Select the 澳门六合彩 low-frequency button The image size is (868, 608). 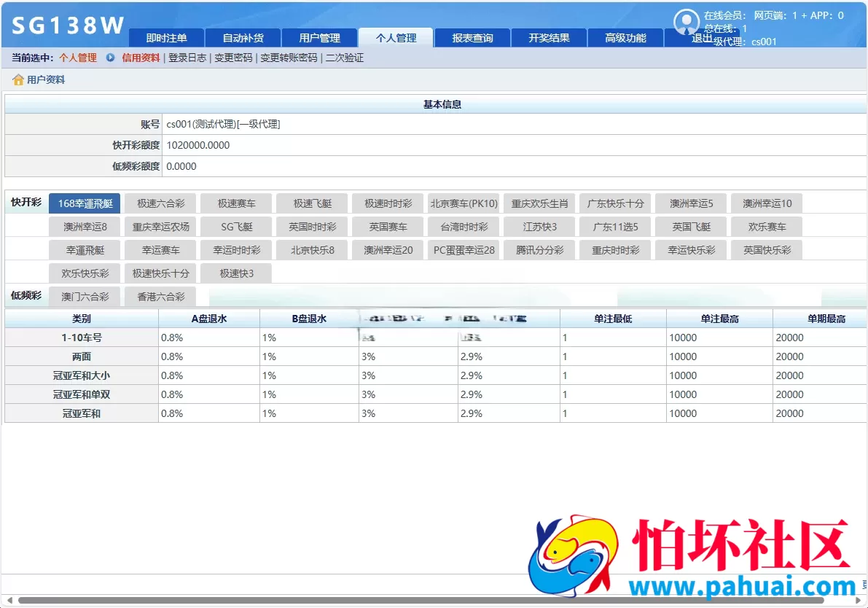pos(85,296)
